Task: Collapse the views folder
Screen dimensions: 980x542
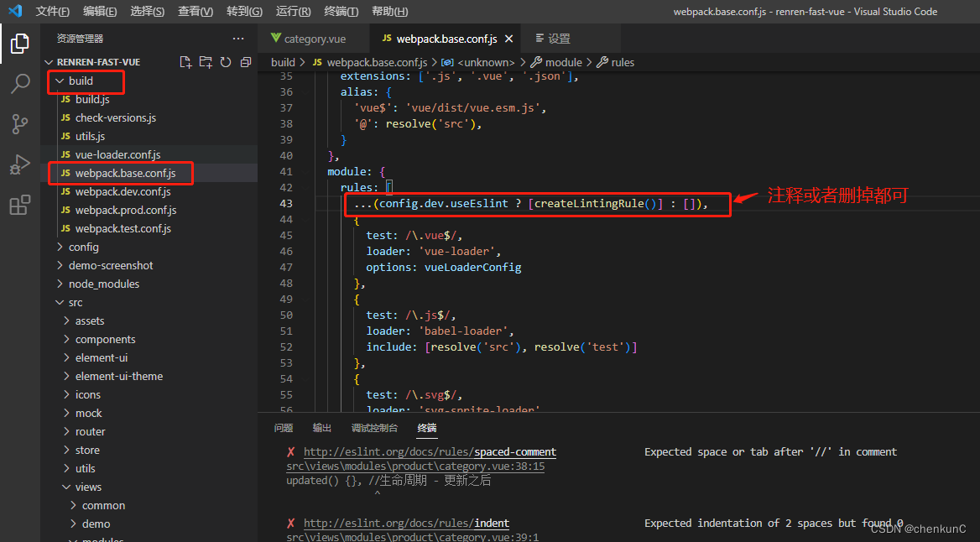Action: coord(149,487)
